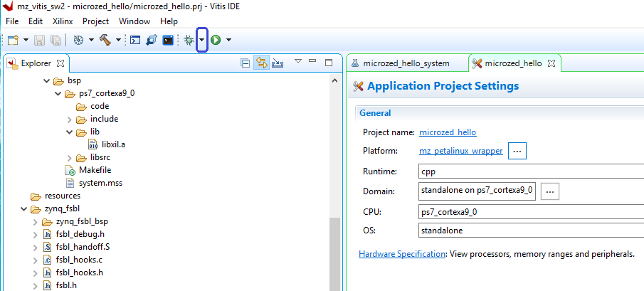Viewport: 644px width, 291px height.
Task: Open the hammer Build dropdown arrow
Action: point(118,40)
